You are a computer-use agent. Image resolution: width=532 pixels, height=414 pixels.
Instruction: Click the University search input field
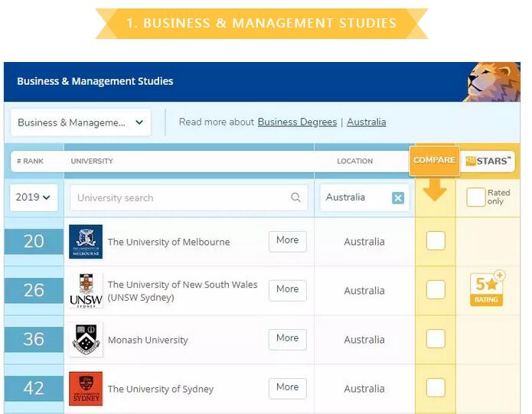pyautogui.click(x=188, y=197)
